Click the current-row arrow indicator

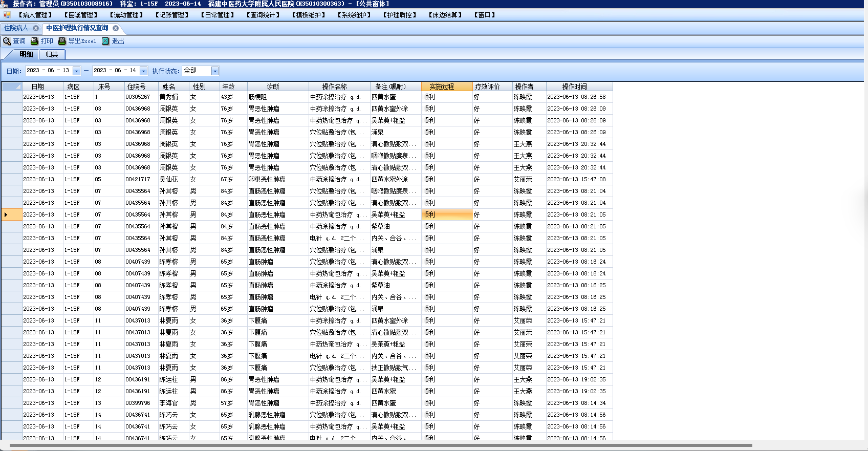coord(6,214)
